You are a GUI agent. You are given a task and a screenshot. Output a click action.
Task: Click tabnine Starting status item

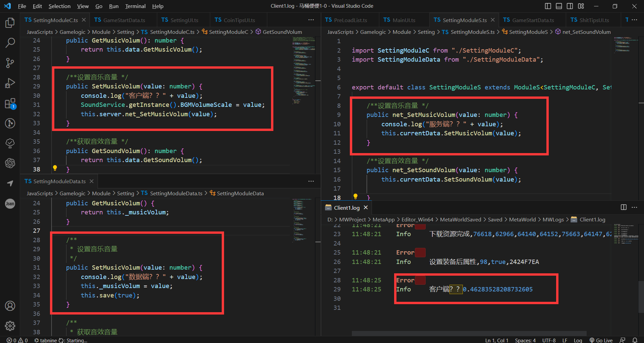[x=61, y=340]
